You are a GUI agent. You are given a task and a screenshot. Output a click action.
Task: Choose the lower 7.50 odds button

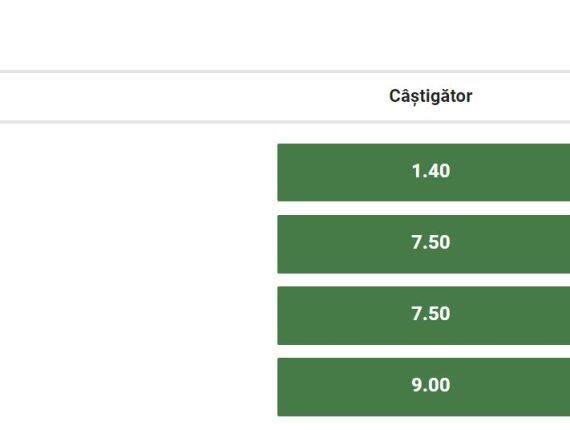[x=424, y=316]
